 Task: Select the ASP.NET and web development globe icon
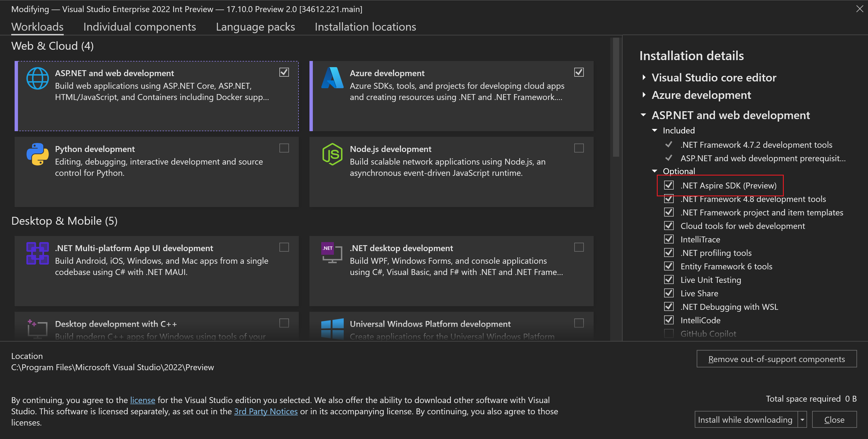(37, 78)
